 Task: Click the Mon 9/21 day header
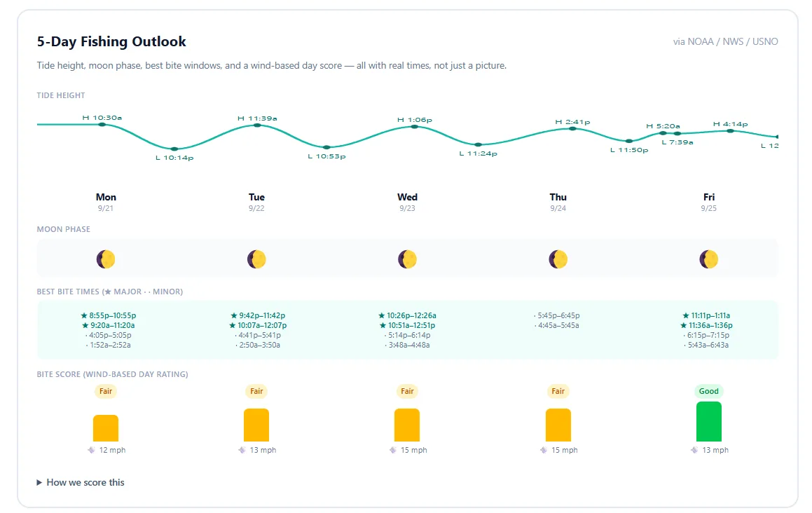pos(106,202)
